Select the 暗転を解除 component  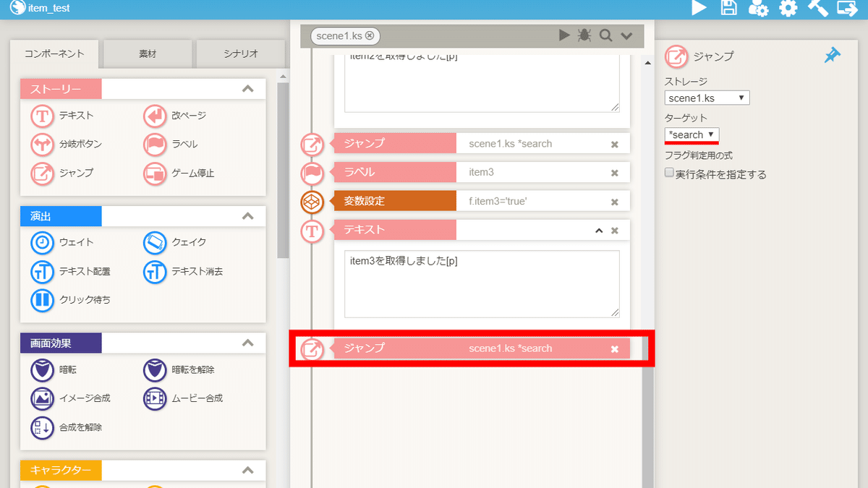tap(179, 369)
